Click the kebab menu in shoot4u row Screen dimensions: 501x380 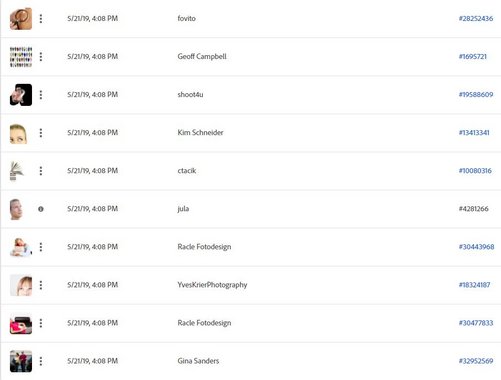pos(41,95)
